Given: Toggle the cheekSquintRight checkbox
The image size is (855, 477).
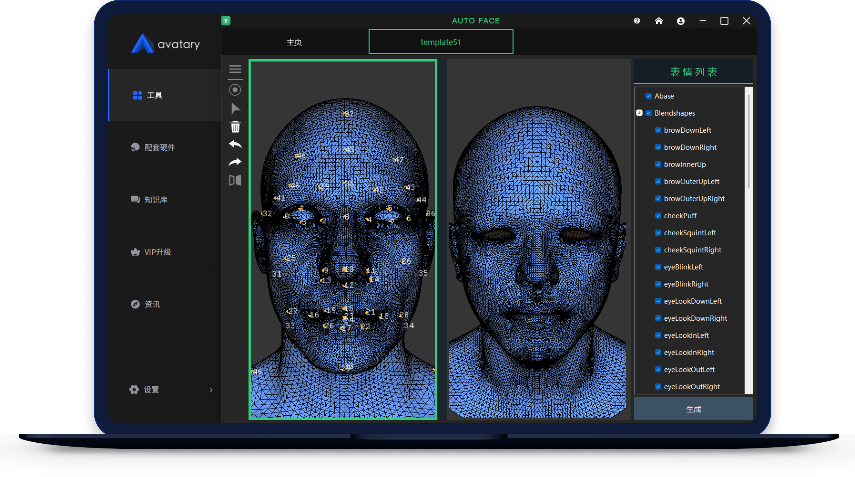Looking at the screenshot, I should click(x=658, y=250).
